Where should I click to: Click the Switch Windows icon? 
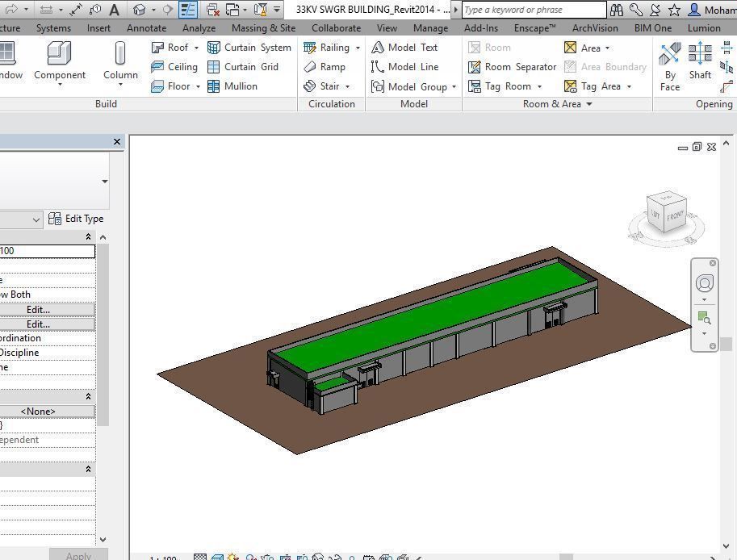tap(232, 9)
